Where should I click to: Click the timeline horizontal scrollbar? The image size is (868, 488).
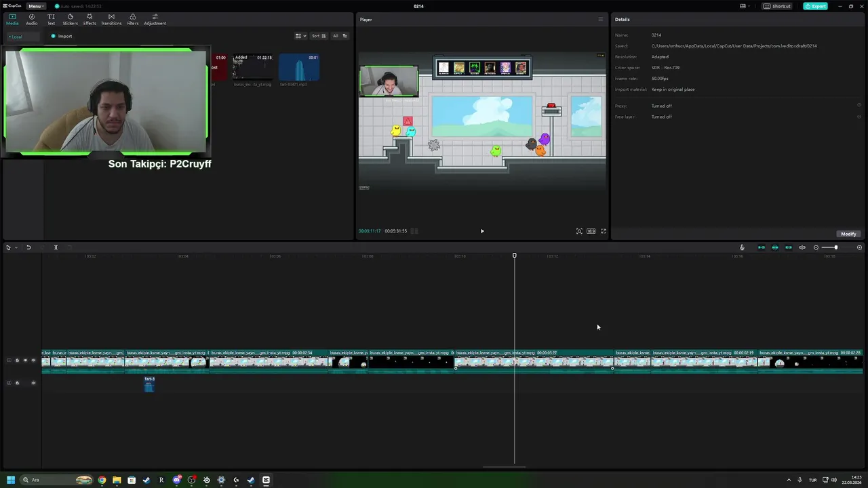point(504,466)
